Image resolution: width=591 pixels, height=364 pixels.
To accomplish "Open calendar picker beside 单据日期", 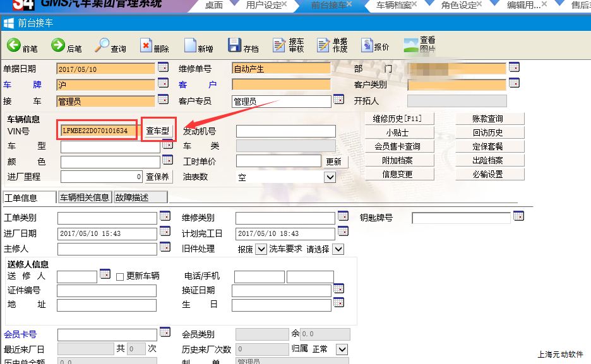I will coord(163,68).
